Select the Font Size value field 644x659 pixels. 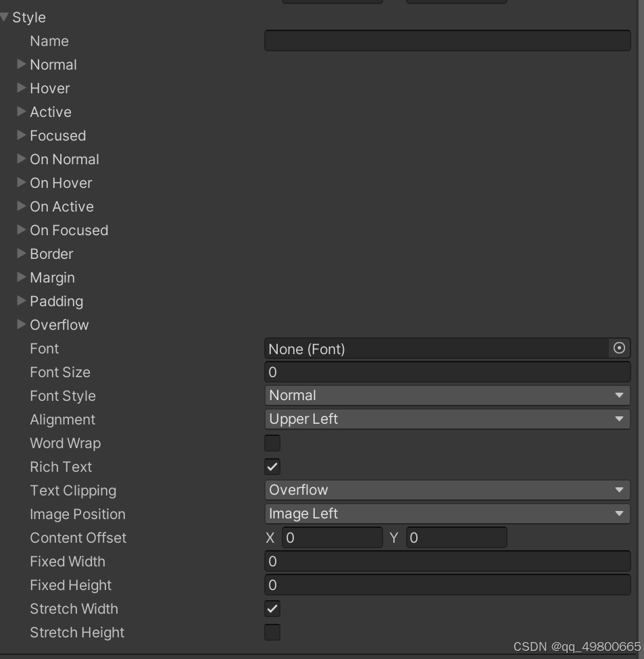(x=447, y=372)
